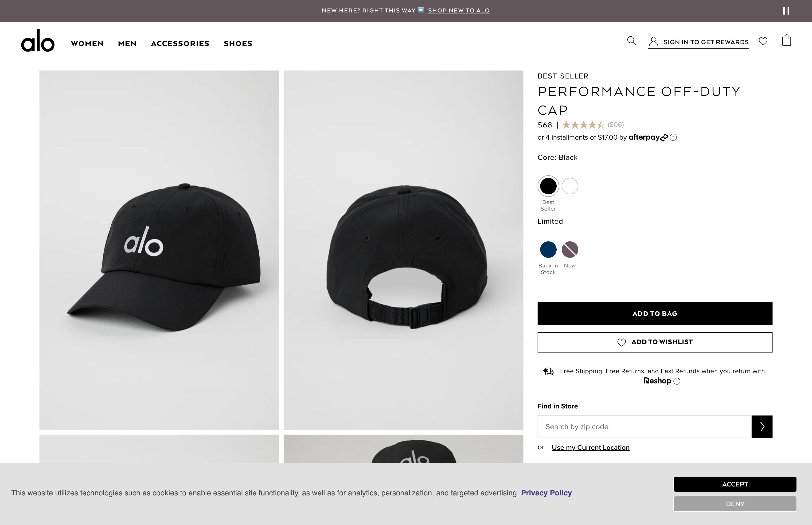Open the Accessories category menu
The width and height of the screenshot is (812, 525).
[x=180, y=43]
